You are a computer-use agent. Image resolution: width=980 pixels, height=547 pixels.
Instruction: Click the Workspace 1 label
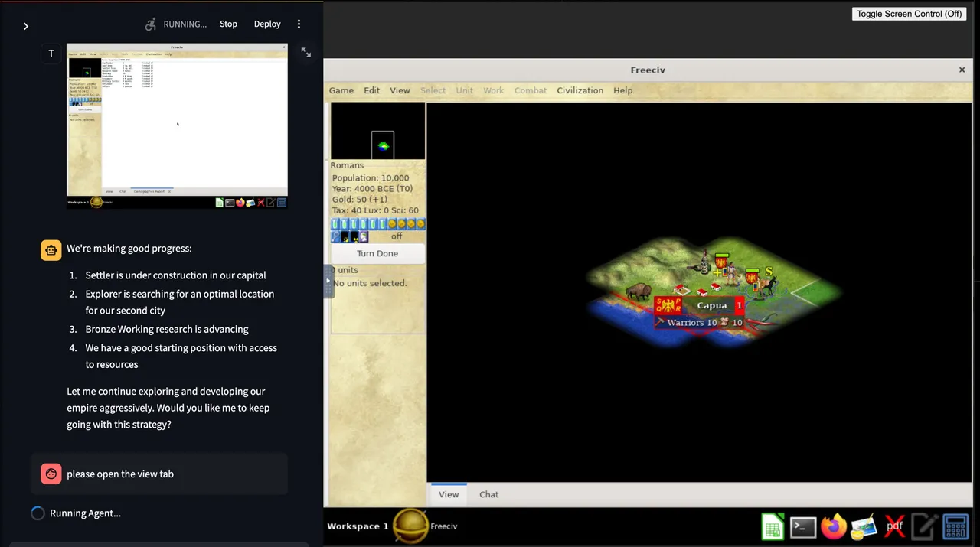[358, 526]
